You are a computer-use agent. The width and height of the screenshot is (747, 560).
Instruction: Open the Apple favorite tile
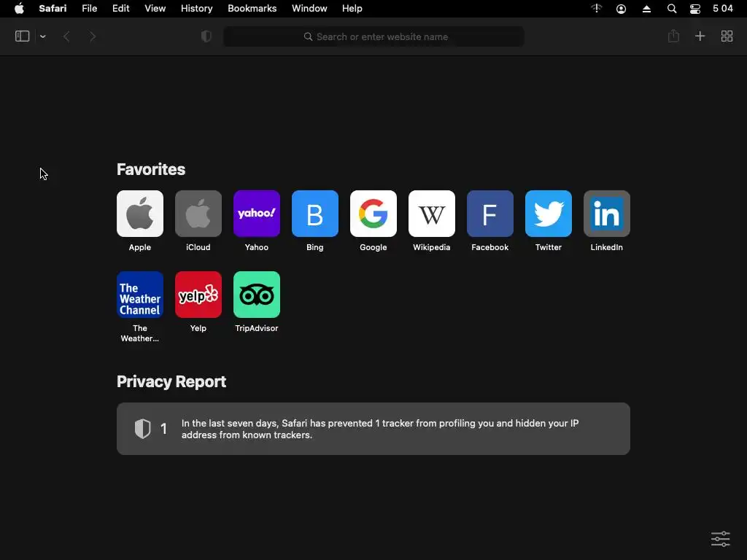(x=139, y=214)
